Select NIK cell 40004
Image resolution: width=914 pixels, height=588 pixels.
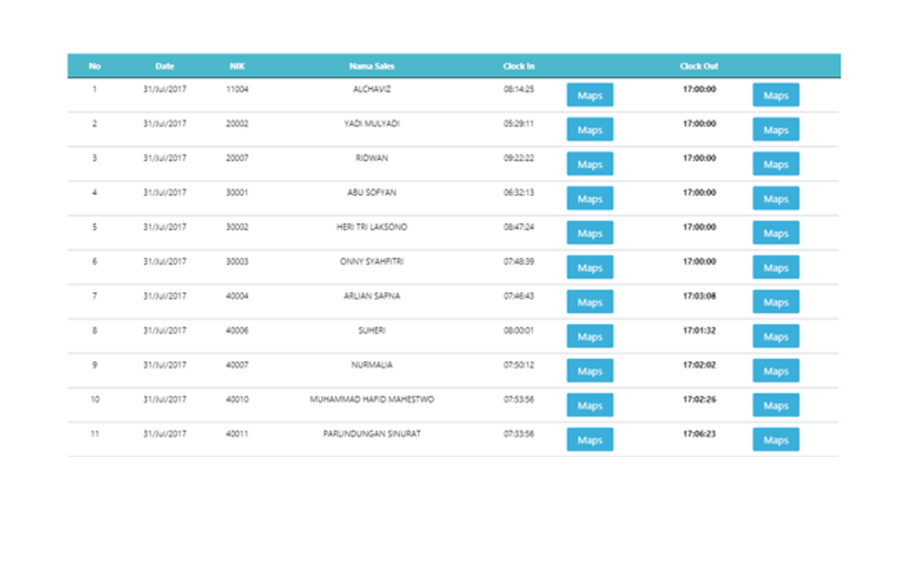[x=237, y=296]
